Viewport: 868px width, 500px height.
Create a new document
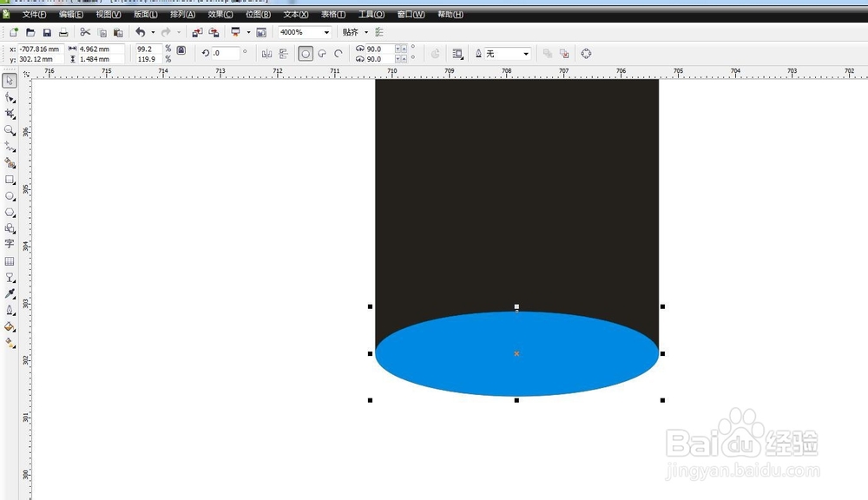(14, 32)
